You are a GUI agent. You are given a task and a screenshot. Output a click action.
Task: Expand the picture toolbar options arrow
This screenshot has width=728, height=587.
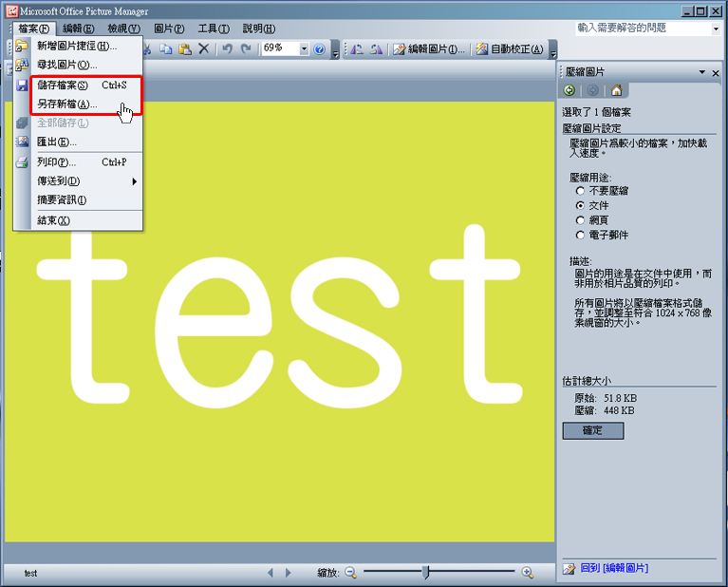click(552, 49)
